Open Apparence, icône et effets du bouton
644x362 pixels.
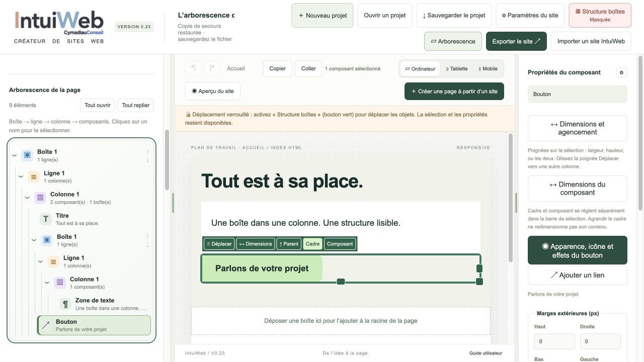[578, 250]
